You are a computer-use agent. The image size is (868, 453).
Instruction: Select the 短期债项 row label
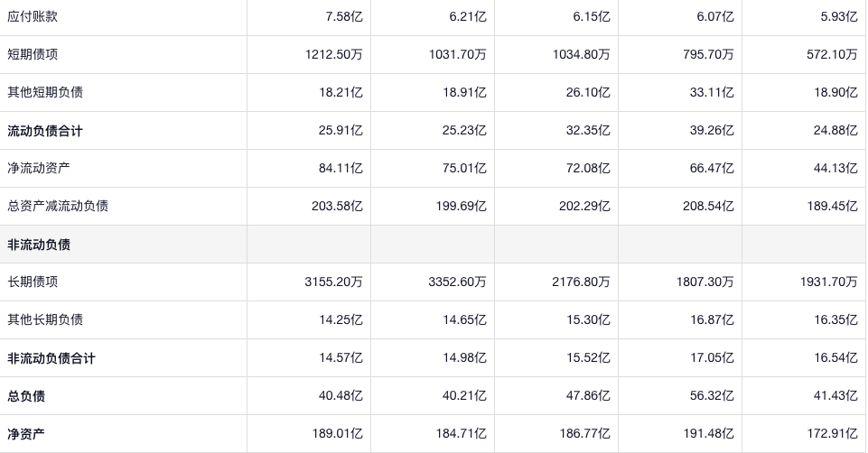[33, 54]
